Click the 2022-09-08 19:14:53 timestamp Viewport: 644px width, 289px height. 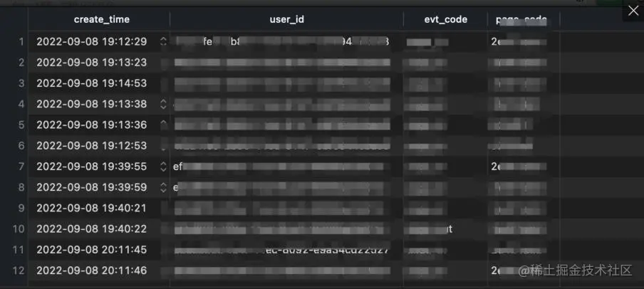pyautogui.click(x=92, y=83)
